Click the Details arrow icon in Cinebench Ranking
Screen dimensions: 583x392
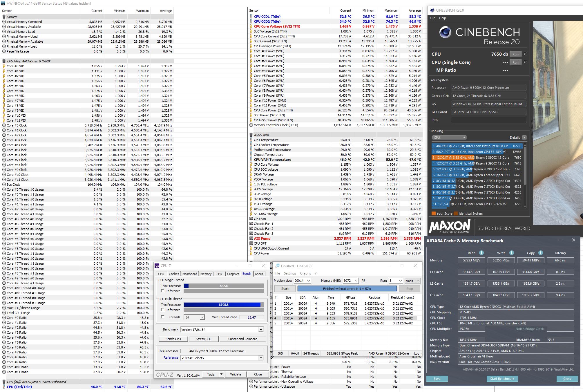[x=524, y=138]
